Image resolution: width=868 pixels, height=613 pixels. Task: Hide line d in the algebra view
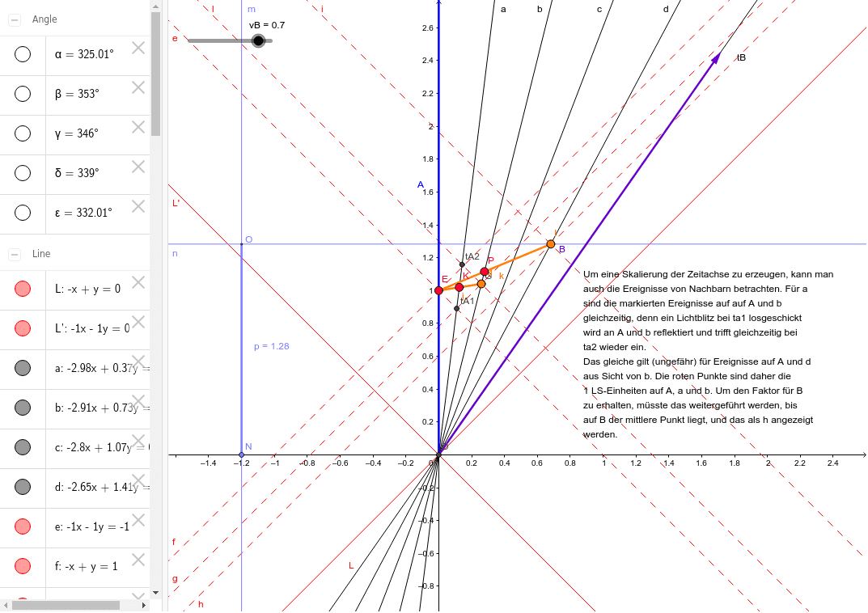[23, 487]
